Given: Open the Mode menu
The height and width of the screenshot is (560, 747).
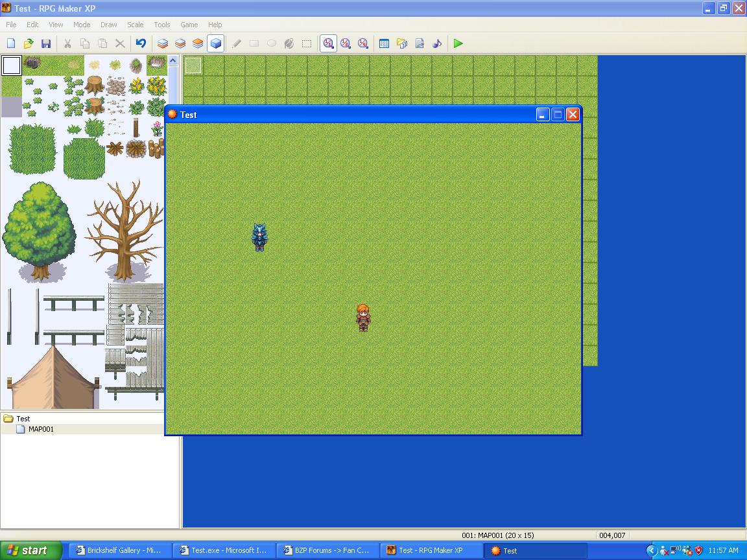Looking at the screenshot, I should [x=82, y=25].
